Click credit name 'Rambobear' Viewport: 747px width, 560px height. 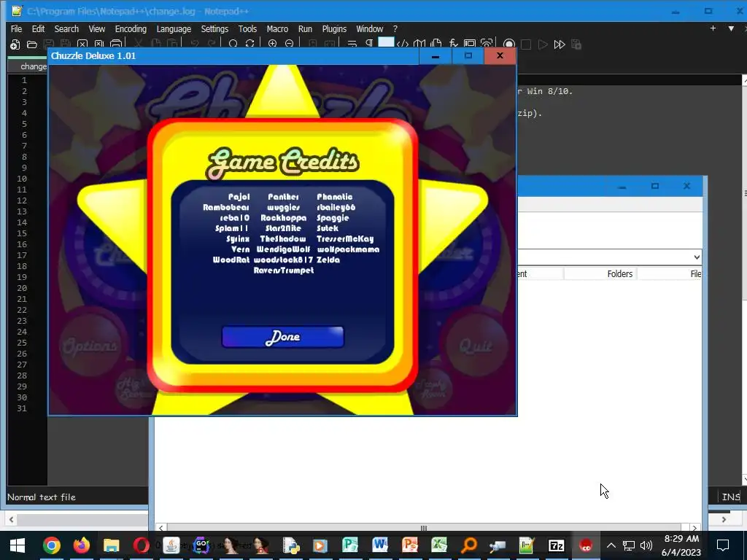click(226, 208)
